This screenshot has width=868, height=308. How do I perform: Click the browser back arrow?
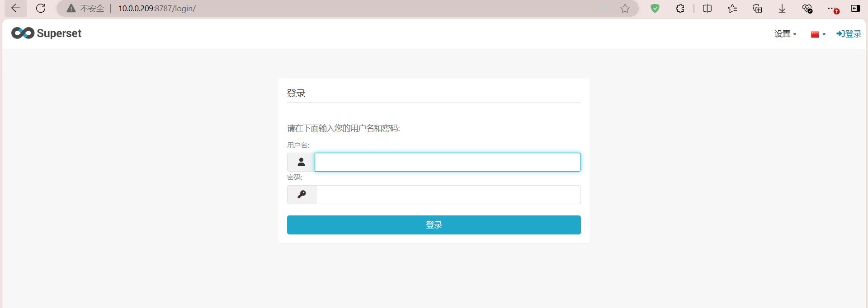tap(16, 8)
